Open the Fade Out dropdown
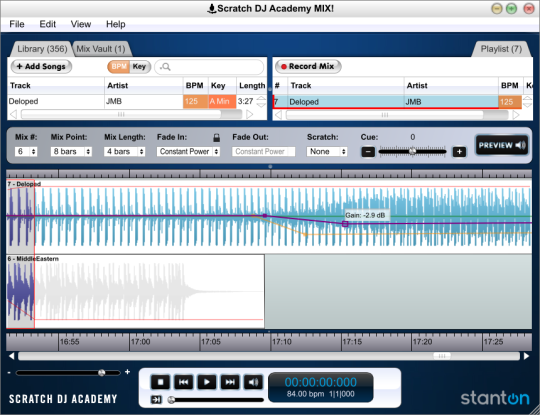Image resolution: width=540 pixels, height=415 pixels. click(x=263, y=152)
